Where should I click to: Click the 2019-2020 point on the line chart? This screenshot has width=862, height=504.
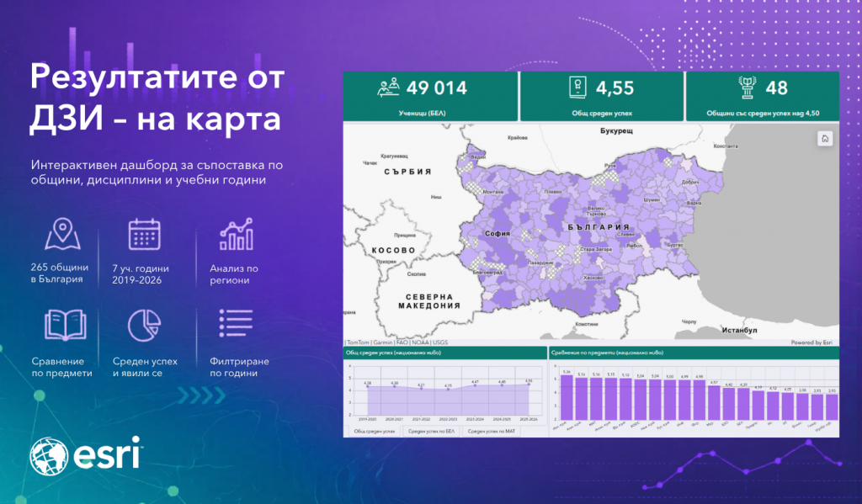[367, 386]
